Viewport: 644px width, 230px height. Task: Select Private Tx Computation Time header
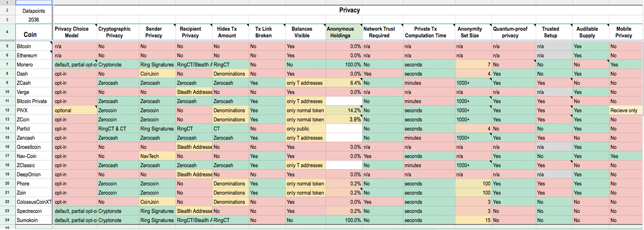429,32
